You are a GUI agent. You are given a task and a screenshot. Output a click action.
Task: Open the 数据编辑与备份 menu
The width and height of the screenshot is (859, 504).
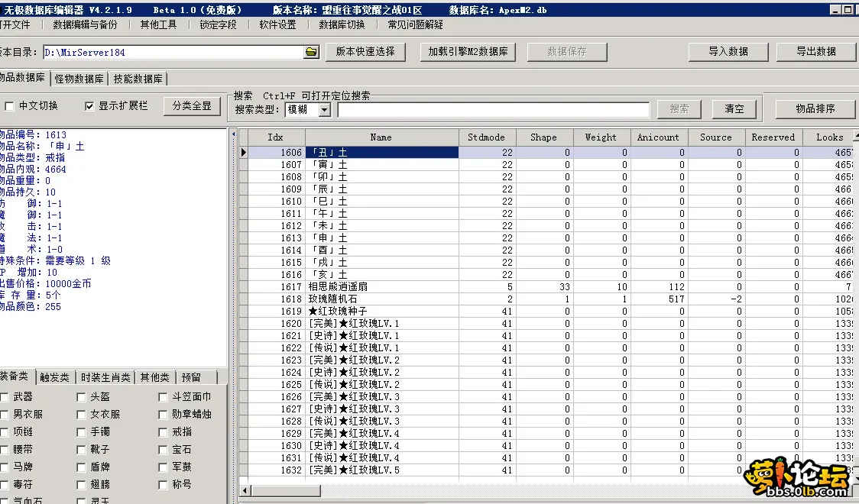click(x=85, y=24)
